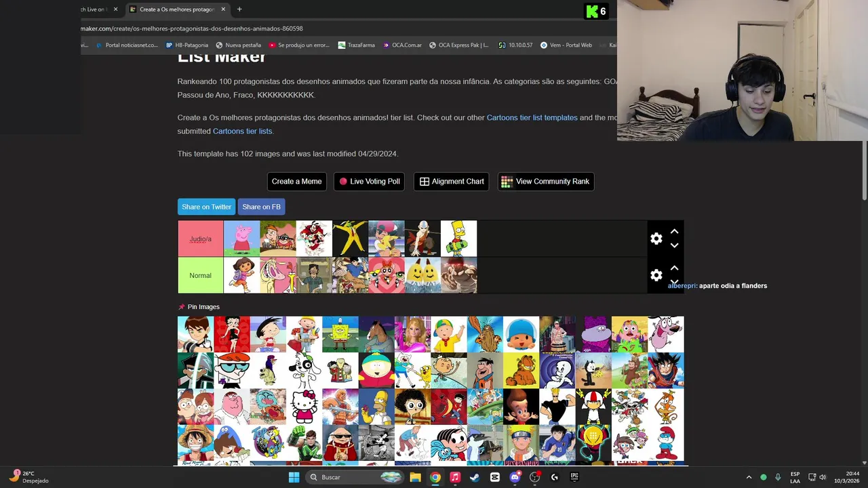Pick the Courage the Cowardly Dog image

pyautogui.click(x=666, y=334)
